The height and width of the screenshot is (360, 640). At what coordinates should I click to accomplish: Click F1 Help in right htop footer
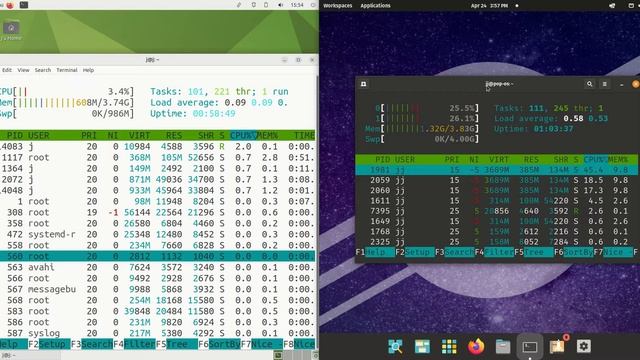pos(375,252)
